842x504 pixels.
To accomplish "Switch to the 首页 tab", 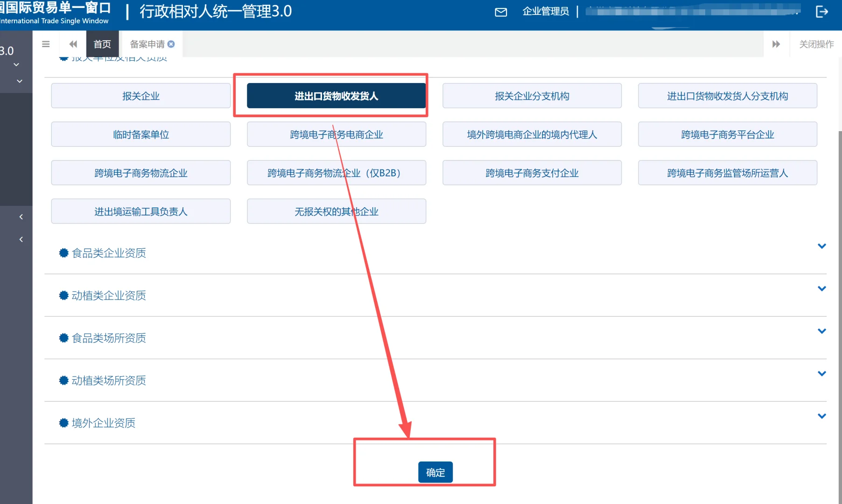I will 102,44.
